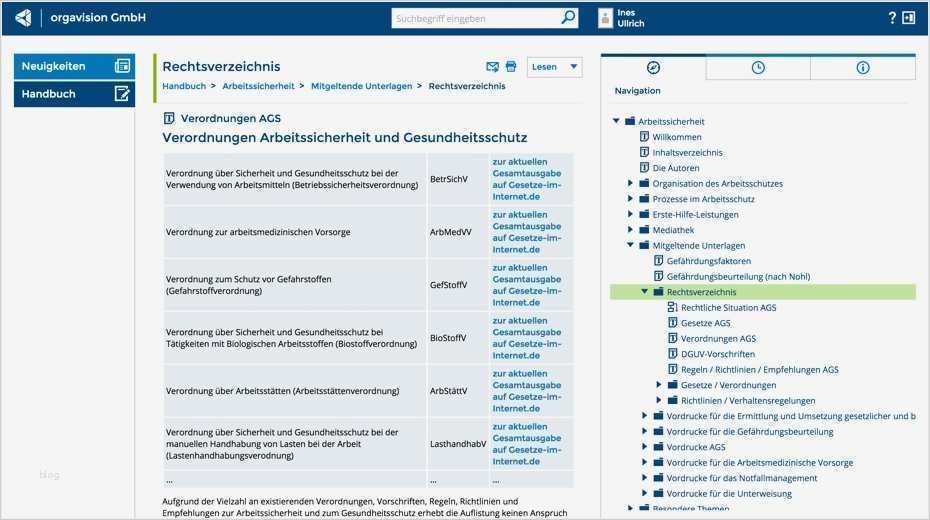Click the Rechtsverzeichnis folder icon
930x520 pixels.
pyautogui.click(x=658, y=292)
